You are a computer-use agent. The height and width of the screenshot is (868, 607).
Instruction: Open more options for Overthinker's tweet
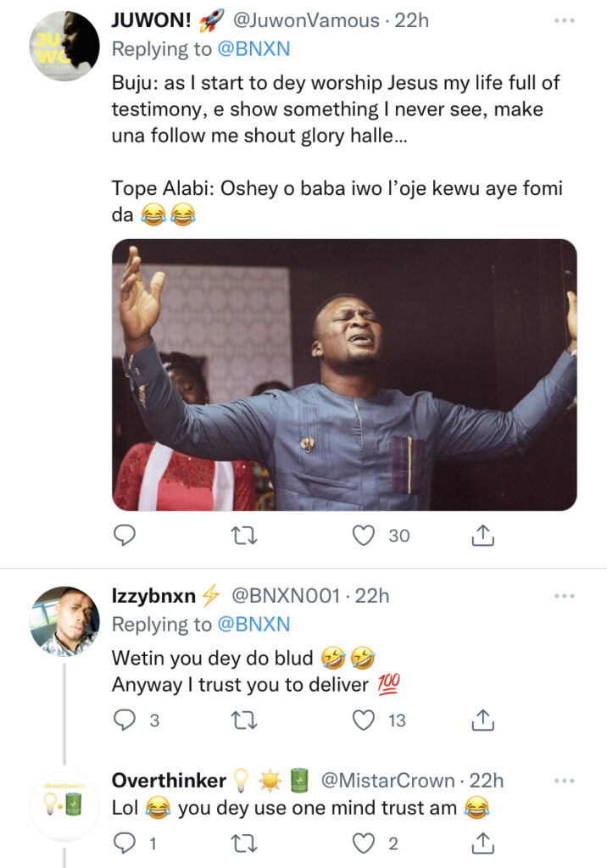coord(564,781)
